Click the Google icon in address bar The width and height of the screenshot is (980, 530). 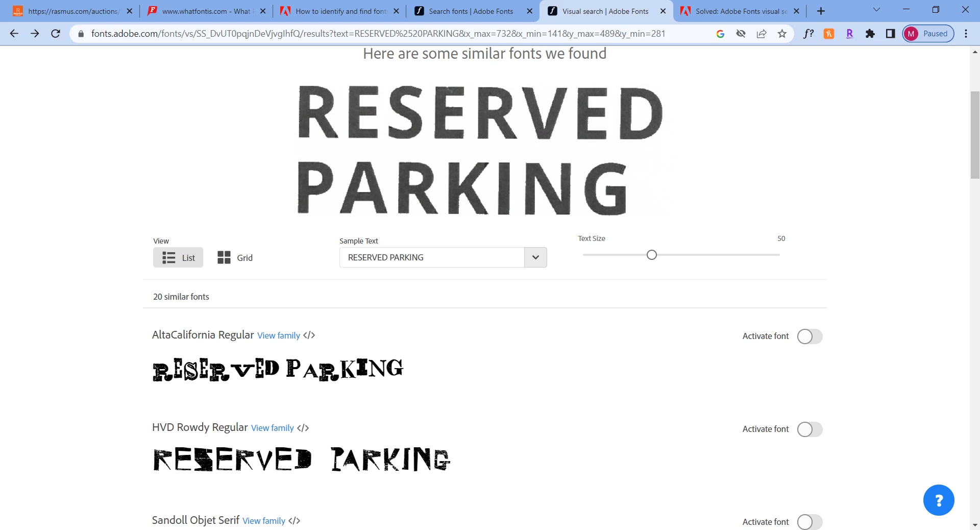[720, 34]
